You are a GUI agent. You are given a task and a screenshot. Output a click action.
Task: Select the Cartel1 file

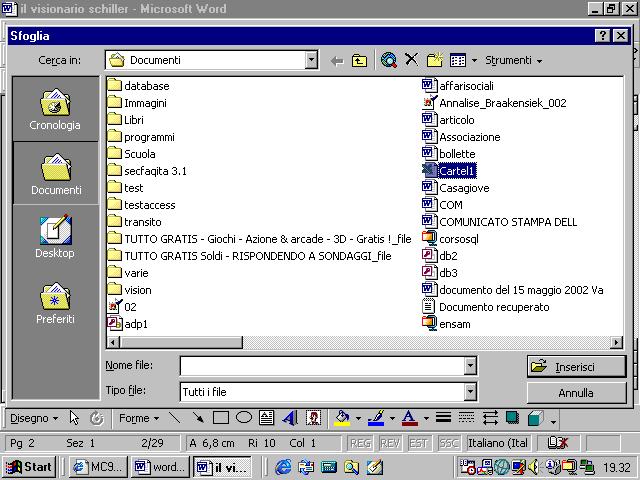pos(449,171)
